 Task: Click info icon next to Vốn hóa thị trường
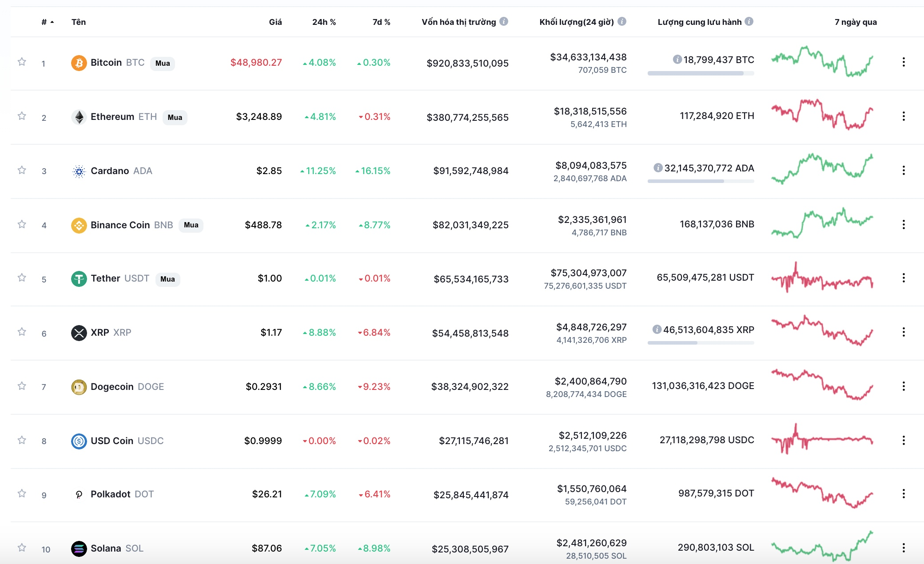(504, 21)
